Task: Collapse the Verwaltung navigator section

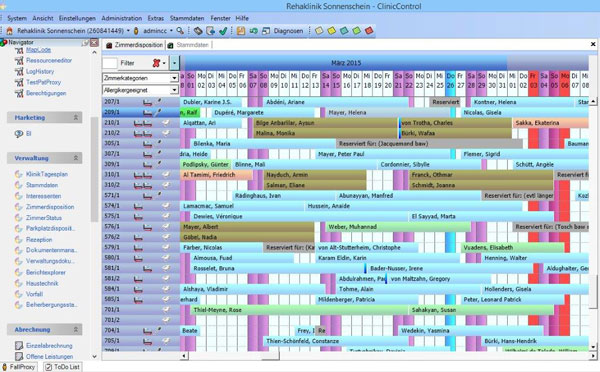Action: tap(76, 158)
